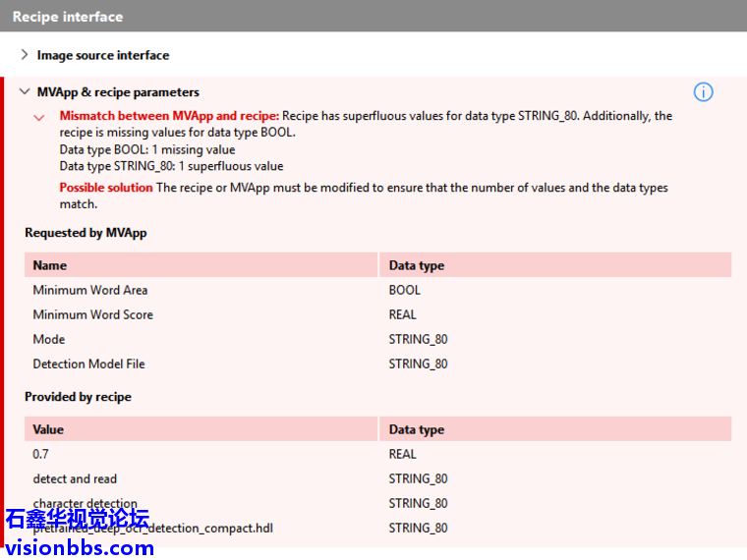Click the Name column header

(50, 265)
